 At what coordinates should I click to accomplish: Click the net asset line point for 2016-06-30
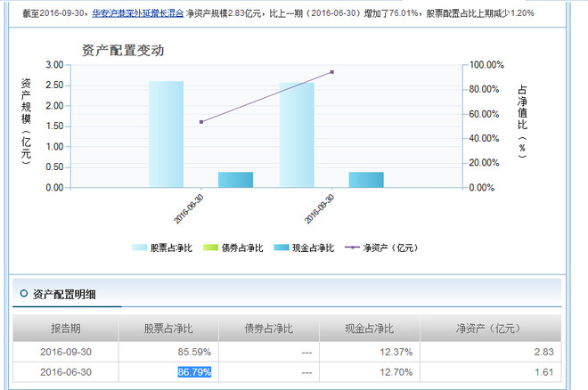pyautogui.click(x=201, y=122)
